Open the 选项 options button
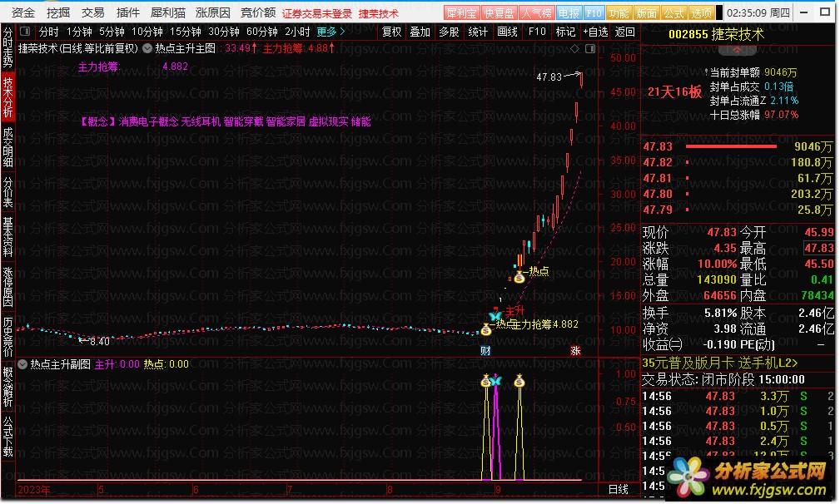 point(701,12)
